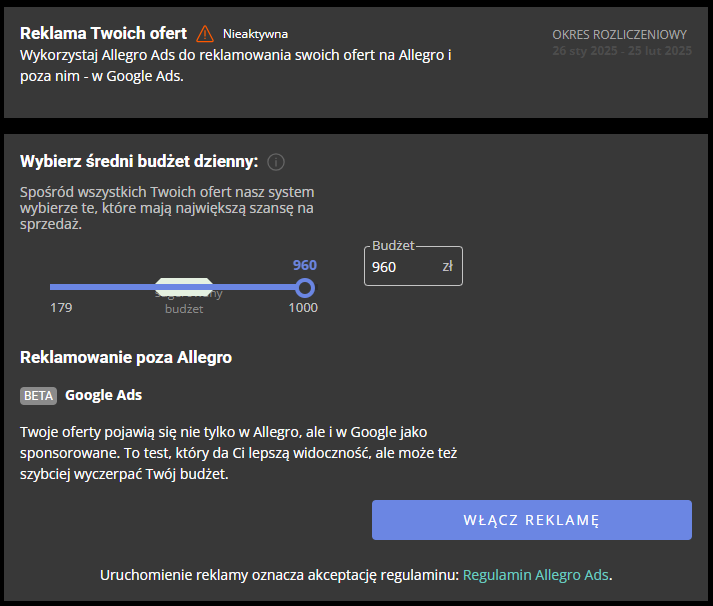Click the Google Ads heading text
Viewport: 713px width, 606px height.
click(104, 395)
